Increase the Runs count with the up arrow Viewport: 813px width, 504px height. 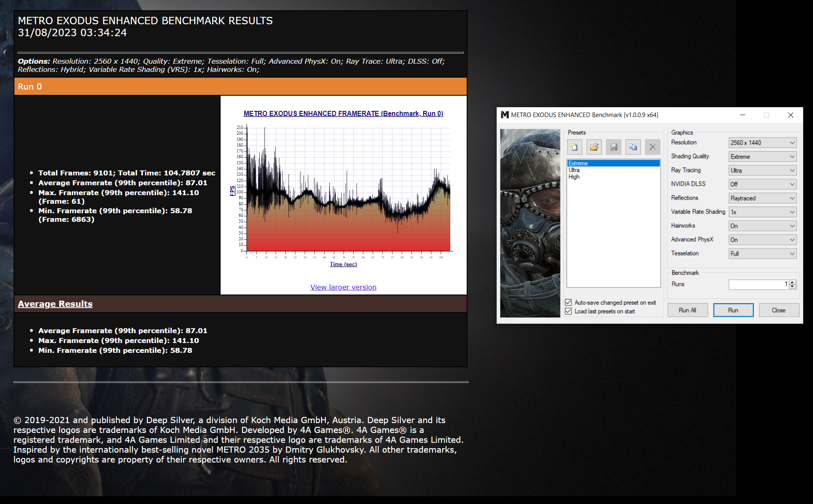[793, 282]
